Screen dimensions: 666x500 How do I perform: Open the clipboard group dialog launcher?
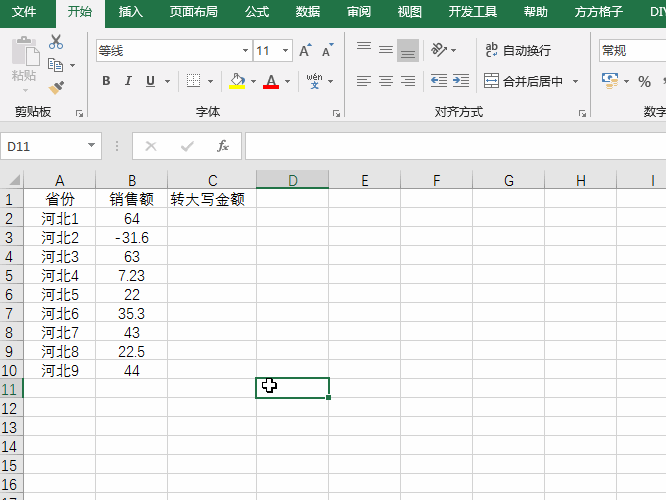[79, 113]
